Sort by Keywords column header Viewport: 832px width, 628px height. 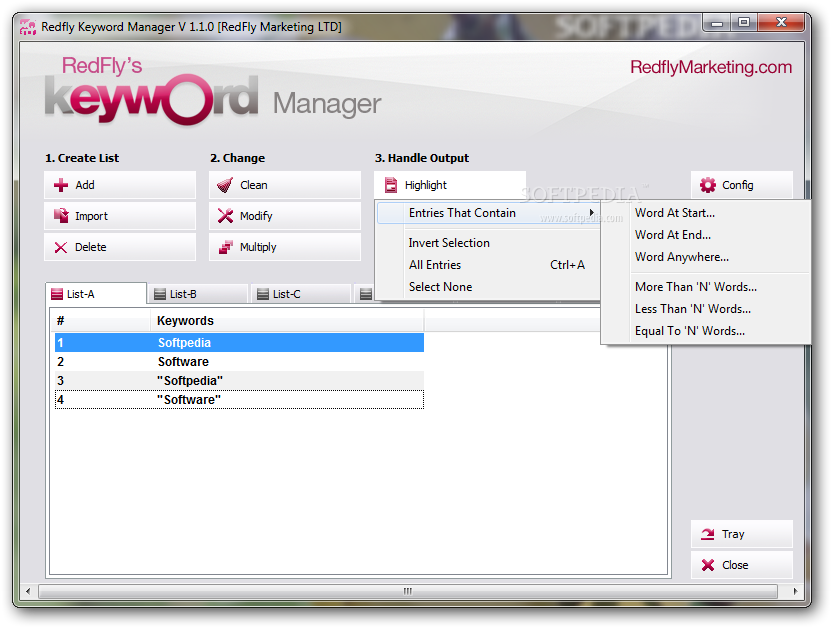(x=287, y=321)
